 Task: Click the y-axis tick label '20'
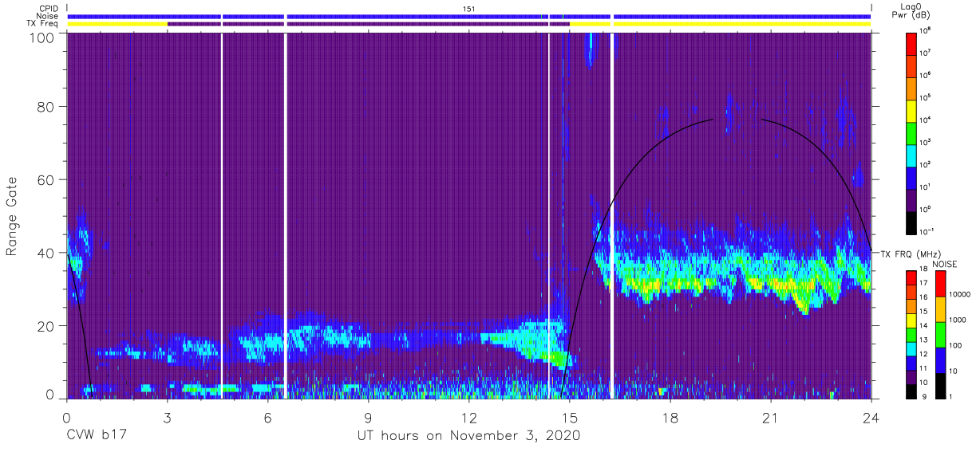click(x=46, y=326)
